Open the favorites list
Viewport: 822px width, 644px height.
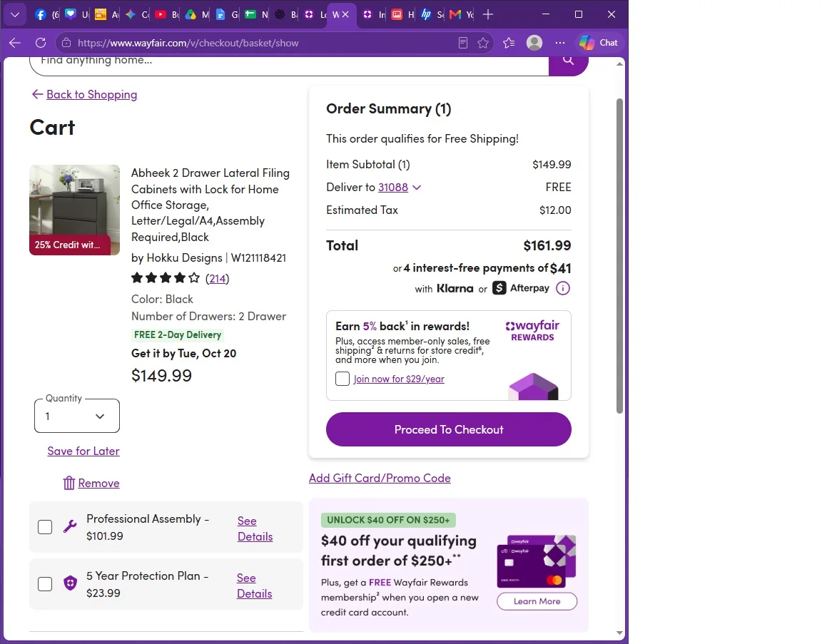pyautogui.click(x=509, y=43)
